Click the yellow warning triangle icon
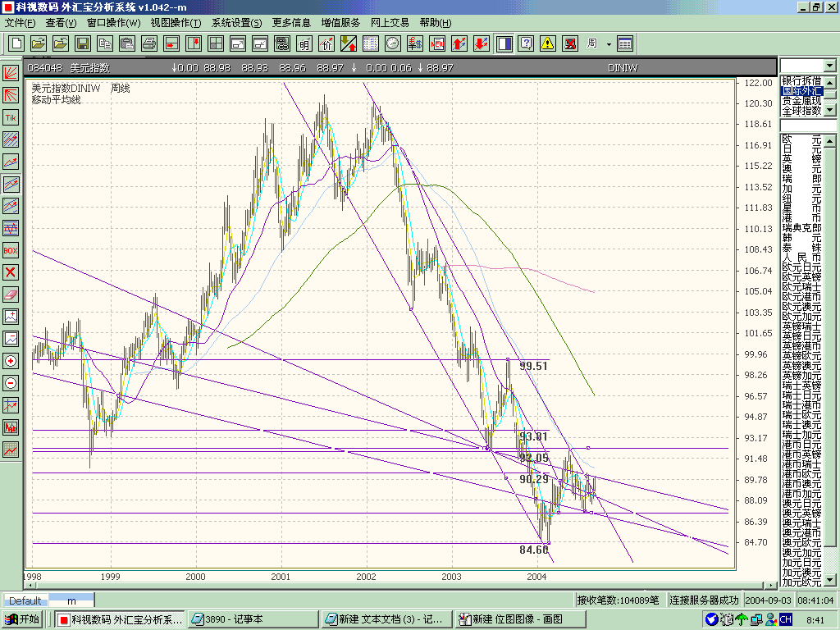 [x=548, y=43]
